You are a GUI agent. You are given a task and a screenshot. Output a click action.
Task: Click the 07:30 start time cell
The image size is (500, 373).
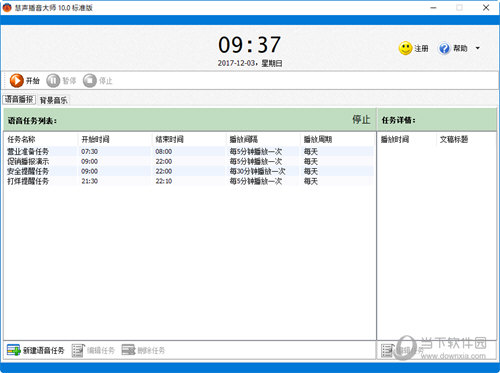(89, 151)
